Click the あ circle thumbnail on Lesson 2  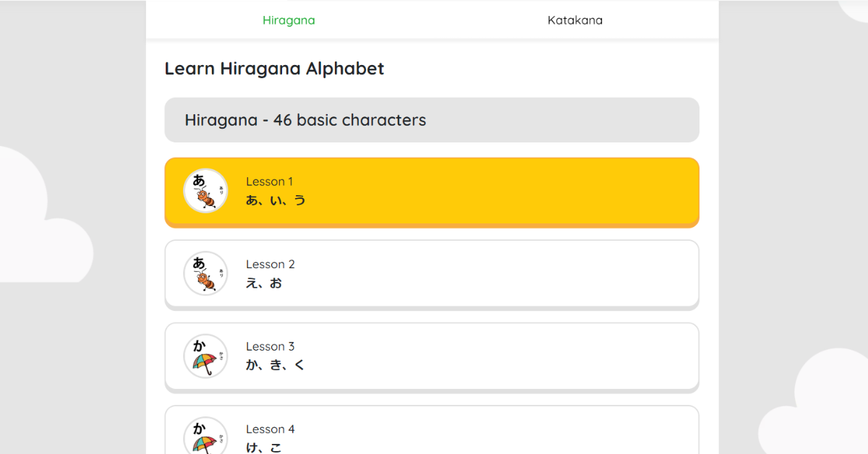point(205,274)
